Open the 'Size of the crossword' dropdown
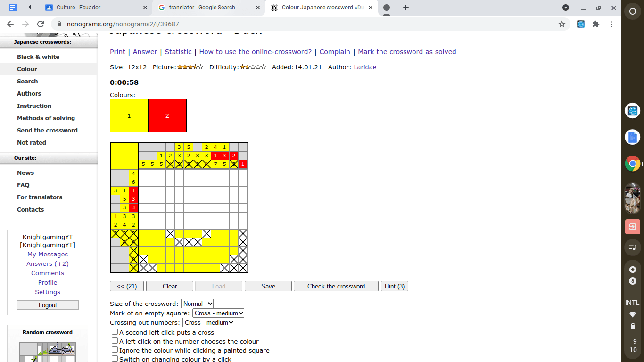 click(197, 304)
